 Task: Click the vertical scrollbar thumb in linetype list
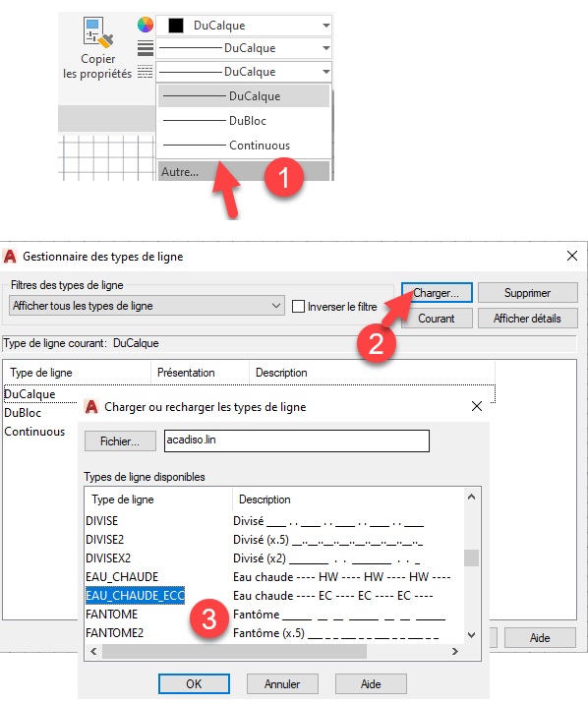click(x=471, y=558)
